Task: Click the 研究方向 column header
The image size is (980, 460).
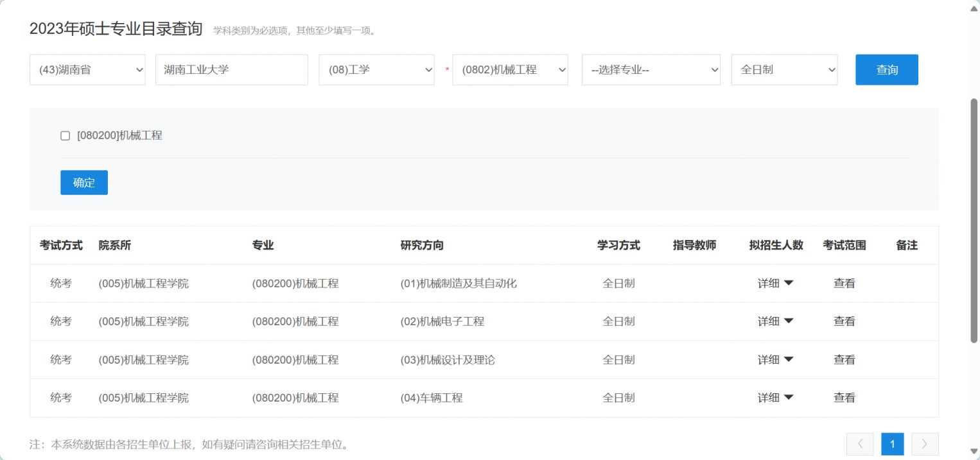Action: (422, 245)
